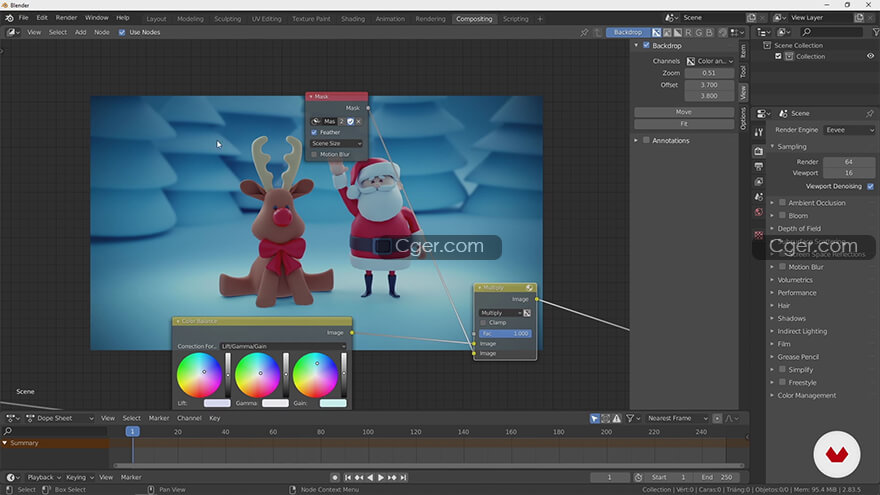This screenshot has height=495, width=880.
Task: Enable Bloom checkbox
Action: coord(782,216)
